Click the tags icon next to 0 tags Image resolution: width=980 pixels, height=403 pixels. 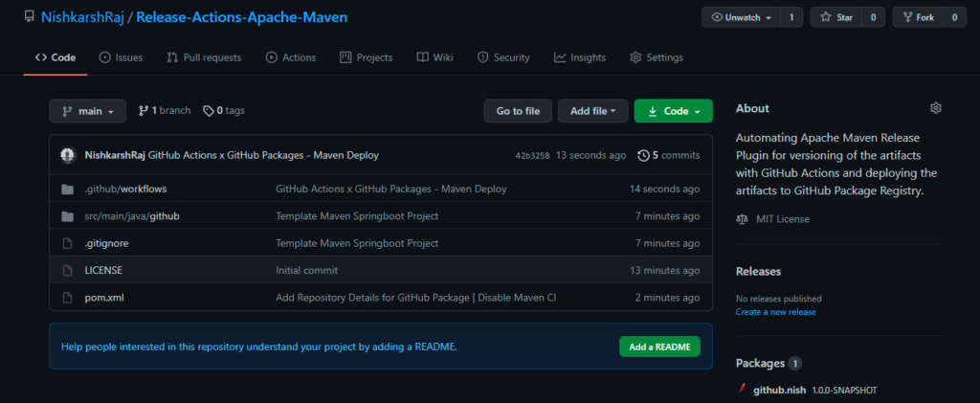pos(209,111)
